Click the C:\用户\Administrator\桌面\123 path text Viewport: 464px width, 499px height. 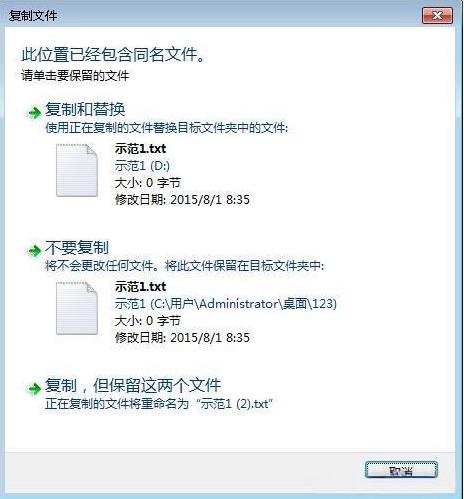click(x=244, y=304)
